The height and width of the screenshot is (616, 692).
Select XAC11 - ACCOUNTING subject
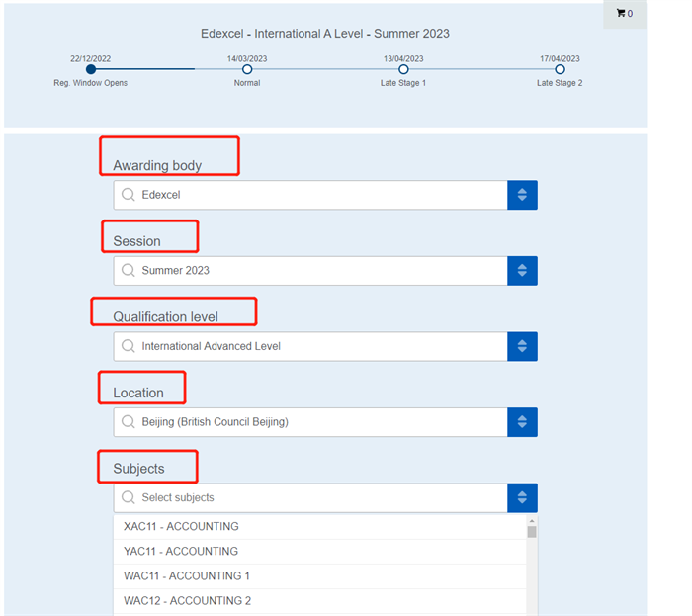[320, 526]
